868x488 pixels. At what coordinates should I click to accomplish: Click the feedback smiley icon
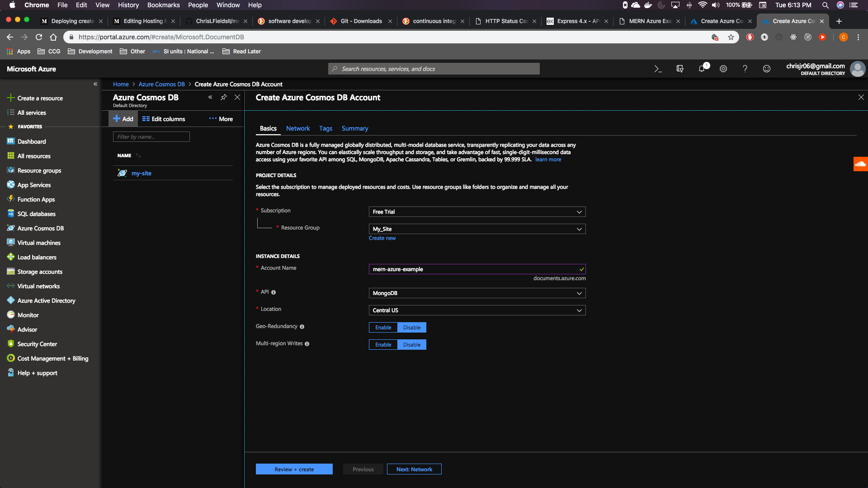(x=766, y=69)
